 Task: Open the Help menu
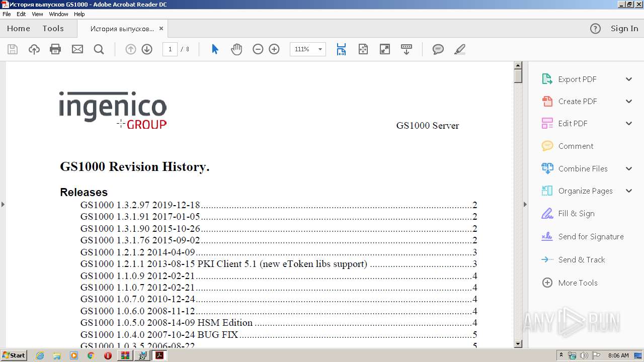tap(79, 14)
